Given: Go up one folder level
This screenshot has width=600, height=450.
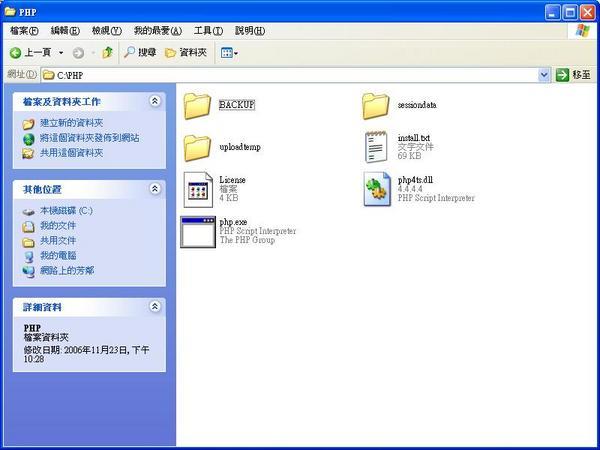Looking at the screenshot, I should pyautogui.click(x=108, y=52).
